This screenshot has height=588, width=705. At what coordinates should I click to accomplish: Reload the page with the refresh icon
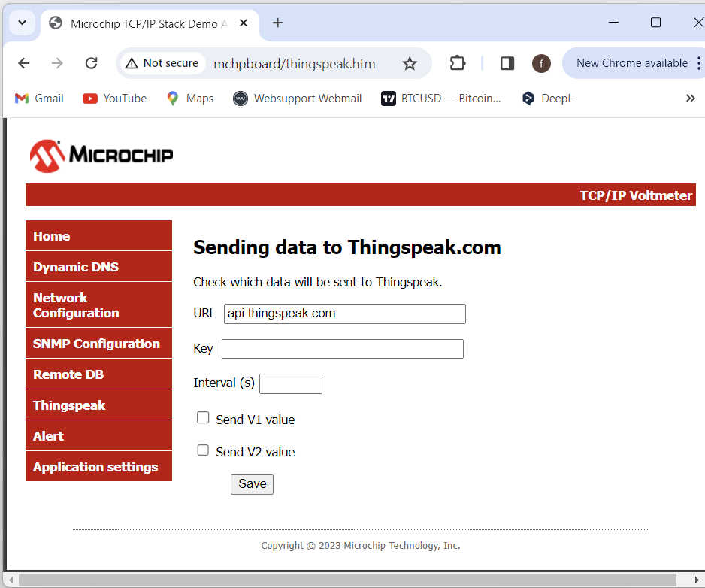91,63
